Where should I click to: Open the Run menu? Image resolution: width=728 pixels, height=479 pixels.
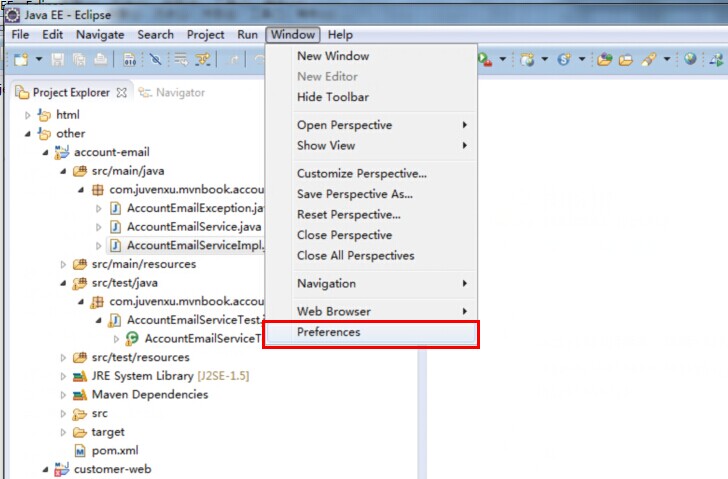click(x=247, y=35)
